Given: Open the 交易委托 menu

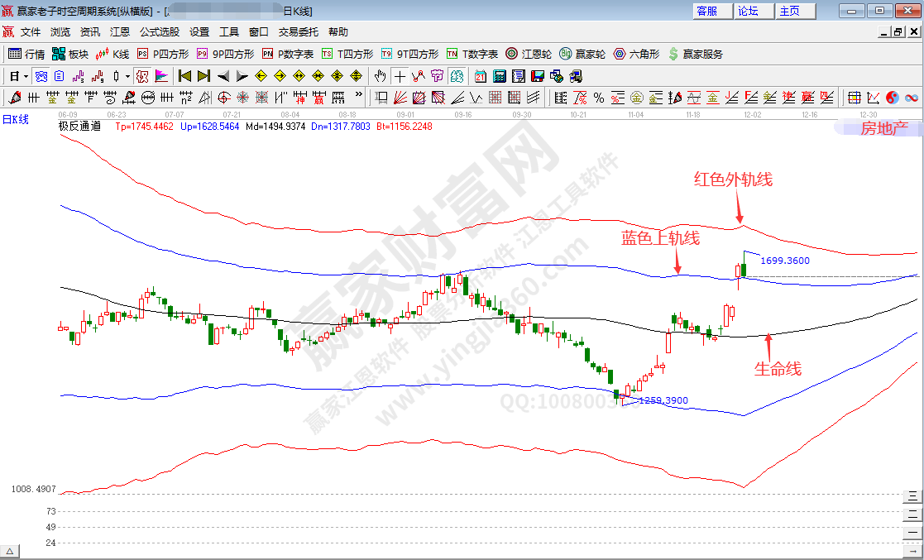Looking at the screenshot, I should [298, 32].
